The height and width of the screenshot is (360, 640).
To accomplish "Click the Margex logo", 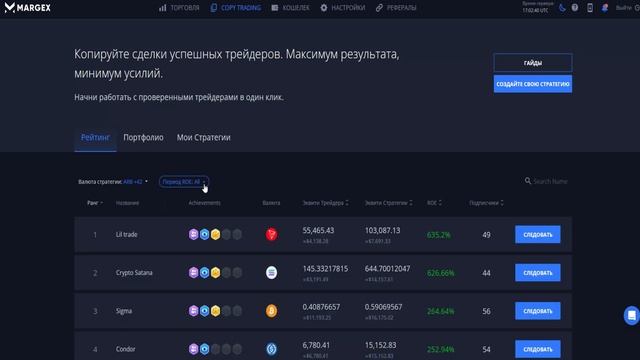I will pos(27,7).
